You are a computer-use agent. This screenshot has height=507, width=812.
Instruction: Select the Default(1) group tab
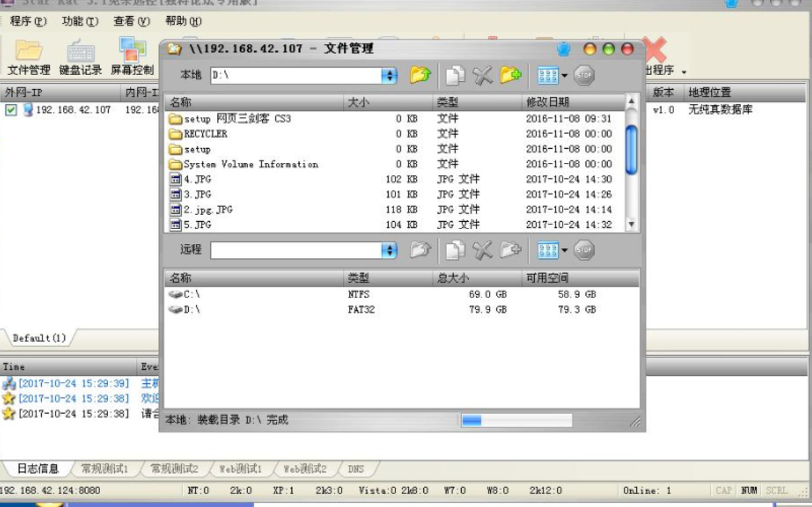[39, 338]
